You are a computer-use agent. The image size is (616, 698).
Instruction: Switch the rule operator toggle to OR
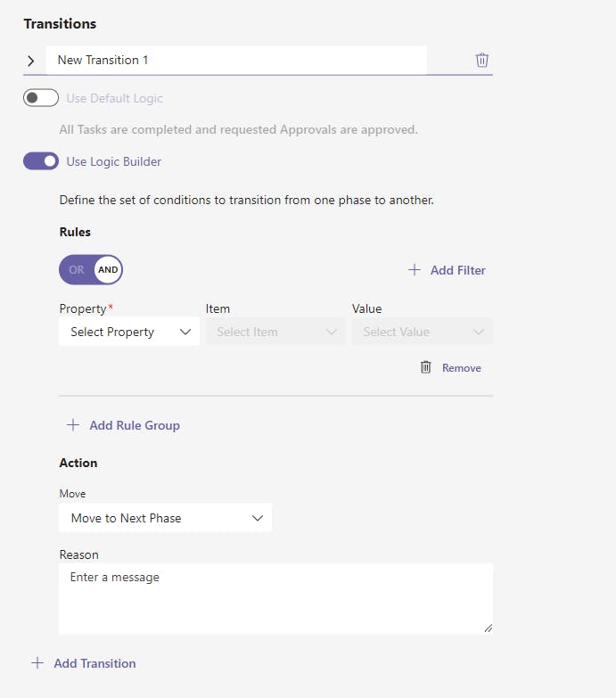tap(77, 270)
